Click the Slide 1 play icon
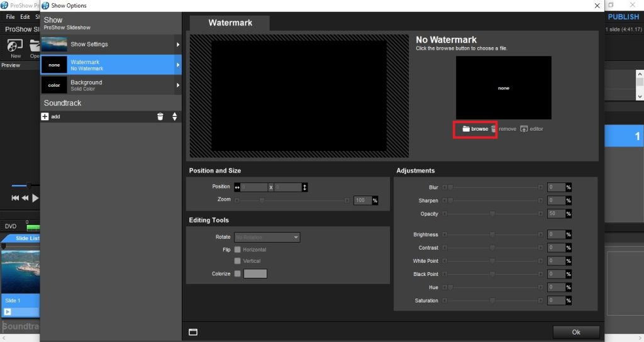This screenshot has height=342, width=644. (x=8, y=312)
